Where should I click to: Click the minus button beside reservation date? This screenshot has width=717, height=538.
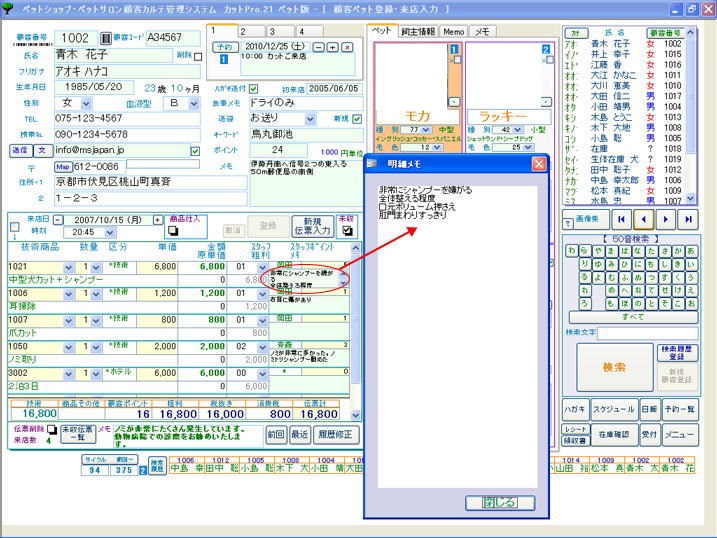click(x=319, y=47)
